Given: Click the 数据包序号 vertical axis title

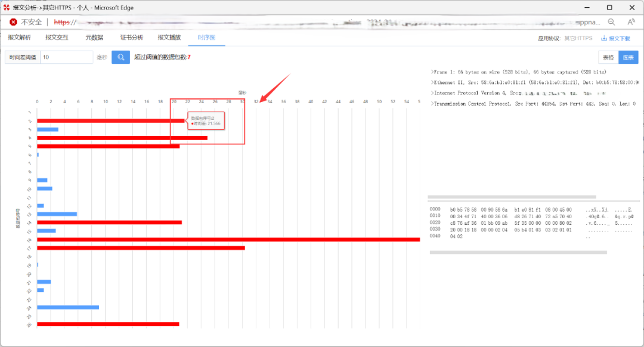Looking at the screenshot, I should (18, 218).
